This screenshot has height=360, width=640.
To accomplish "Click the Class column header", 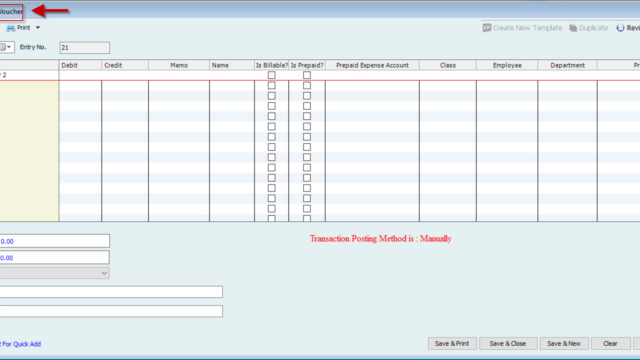I will tap(448, 65).
